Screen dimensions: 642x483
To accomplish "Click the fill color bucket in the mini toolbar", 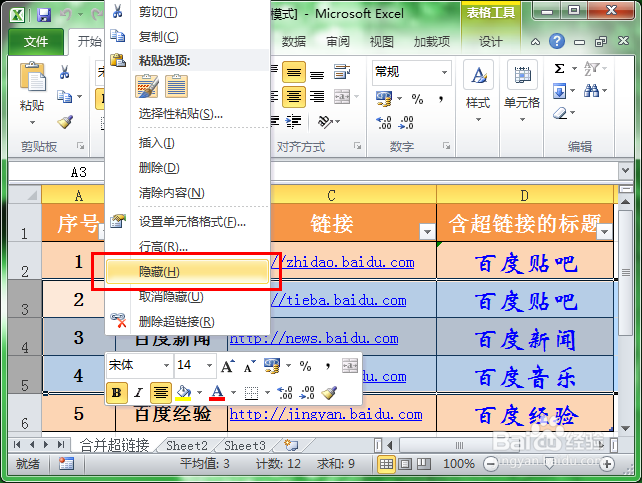I will 183,393.
